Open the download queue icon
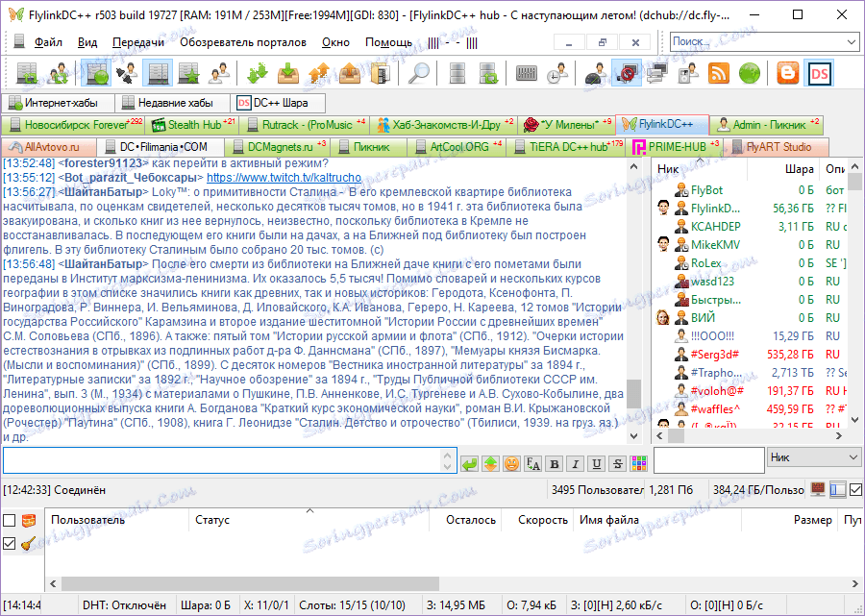Image resolution: width=865 pixels, height=616 pixels. [x=258, y=72]
